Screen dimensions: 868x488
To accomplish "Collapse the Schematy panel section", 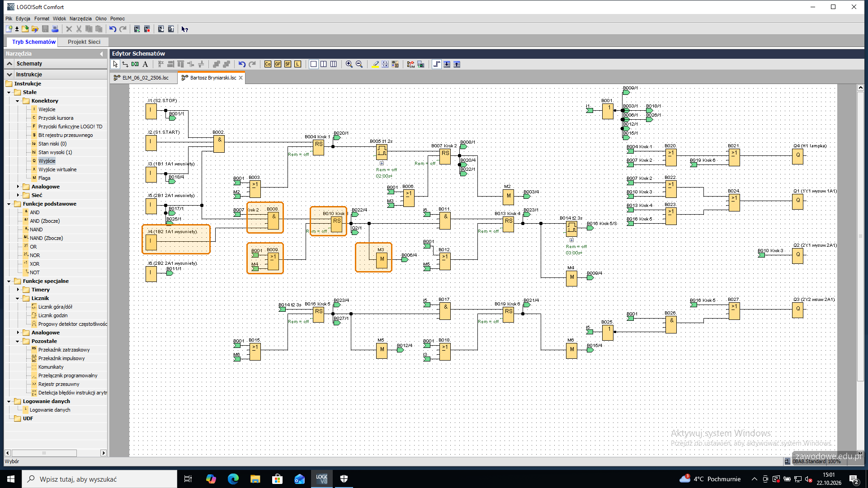I will click(9, 64).
